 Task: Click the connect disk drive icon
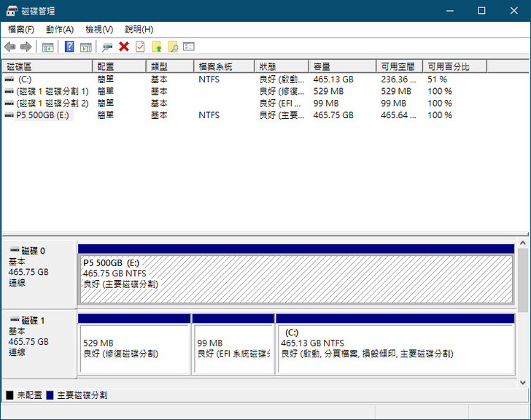(x=108, y=47)
